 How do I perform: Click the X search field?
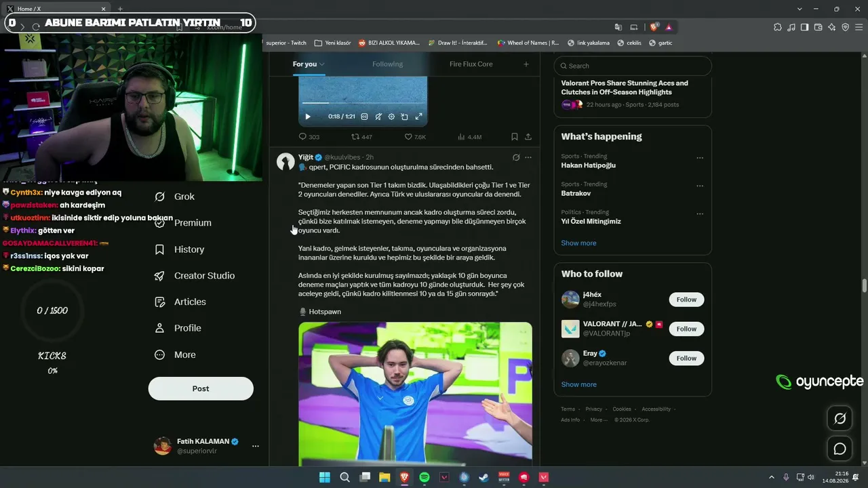point(633,66)
